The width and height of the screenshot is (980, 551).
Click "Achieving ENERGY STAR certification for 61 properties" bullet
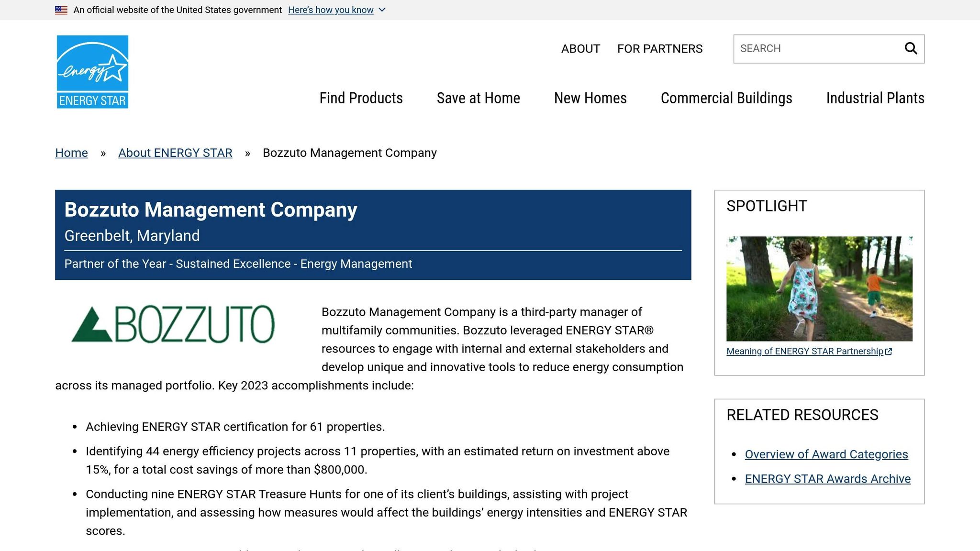[235, 427]
